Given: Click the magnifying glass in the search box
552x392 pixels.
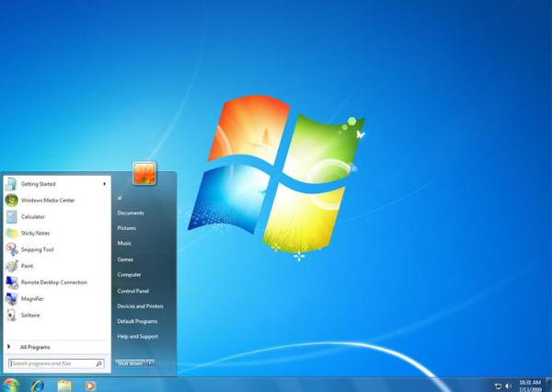Looking at the screenshot, I should click(99, 363).
